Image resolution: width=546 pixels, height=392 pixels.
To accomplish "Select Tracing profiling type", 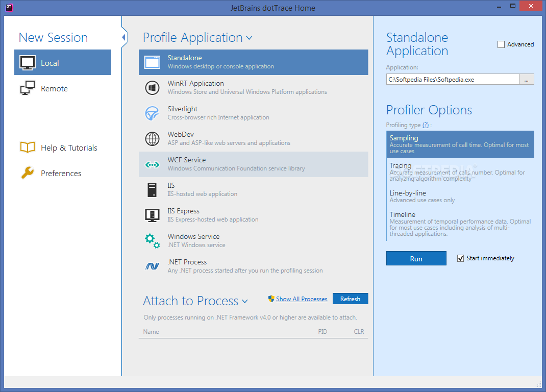I will [x=460, y=172].
